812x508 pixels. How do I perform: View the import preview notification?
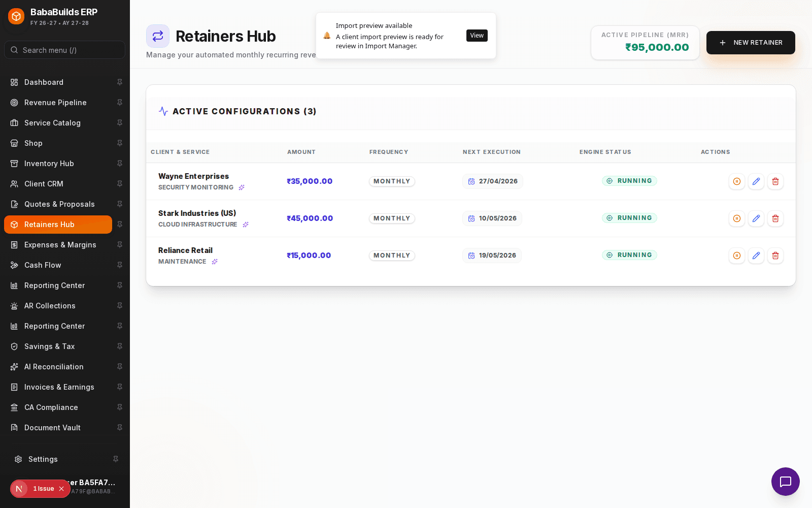coord(477,36)
